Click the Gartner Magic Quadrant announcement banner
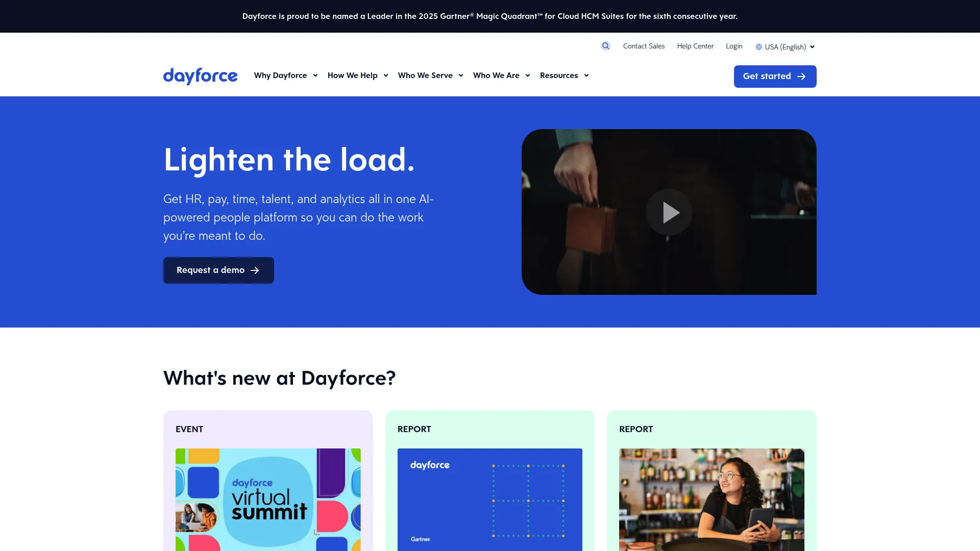 pyautogui.click(x=490, y=16)
